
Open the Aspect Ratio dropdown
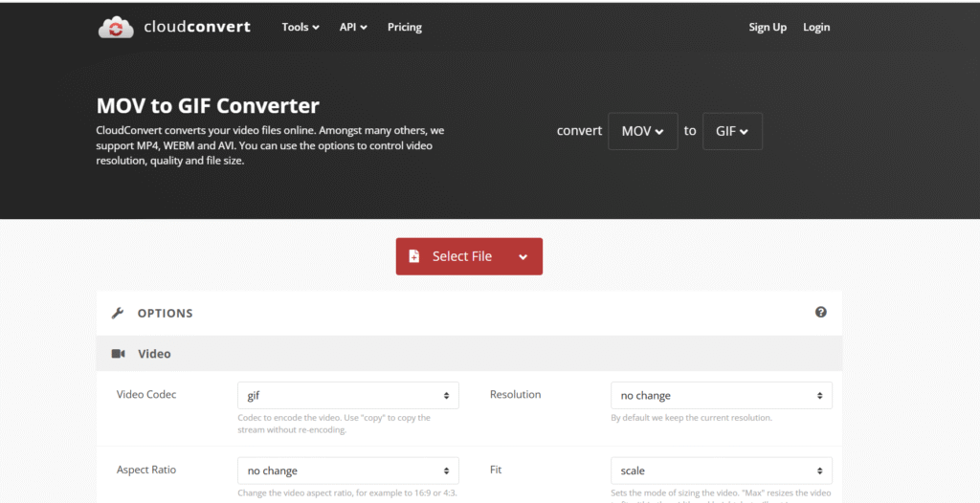tap(348, 470)
